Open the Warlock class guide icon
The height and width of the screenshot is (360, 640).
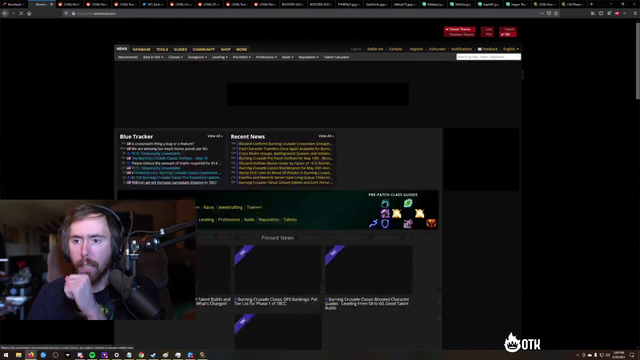pyautogui.click(x=408, y=223)
